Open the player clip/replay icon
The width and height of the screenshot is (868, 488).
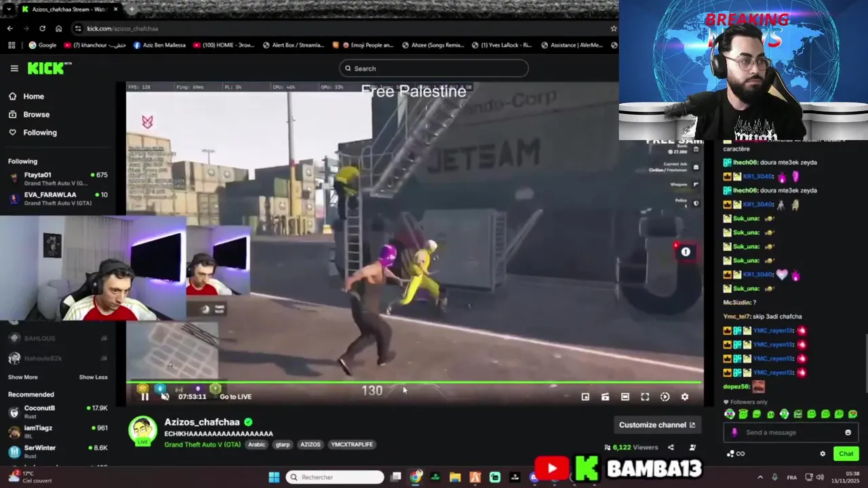pos(665,397)
